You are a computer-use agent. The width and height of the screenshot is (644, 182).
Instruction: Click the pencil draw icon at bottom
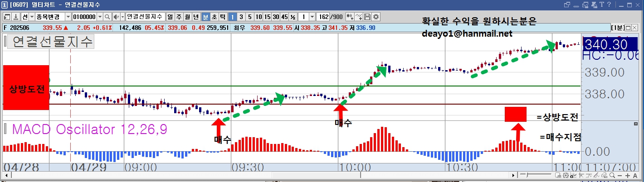click(596, 175)
